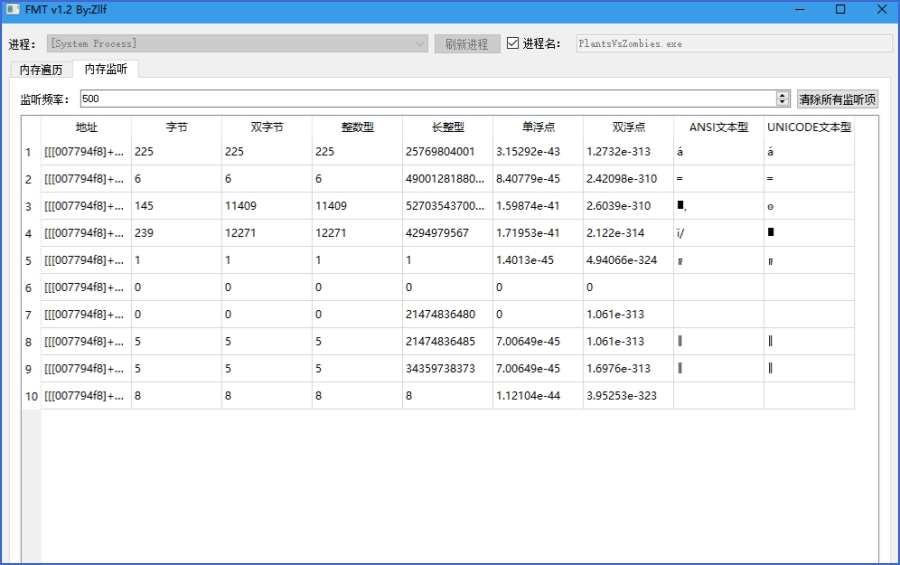The width and height of the screenshot is (900, 565).
Task: Select row header number 4
Action: 31,234
